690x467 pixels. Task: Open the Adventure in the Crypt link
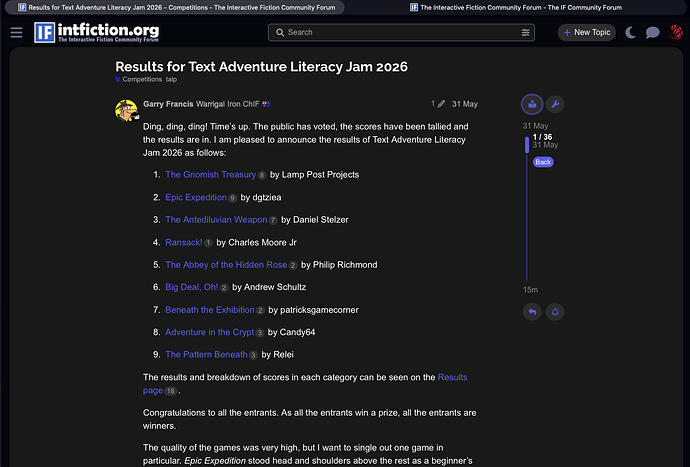(209, 332)
